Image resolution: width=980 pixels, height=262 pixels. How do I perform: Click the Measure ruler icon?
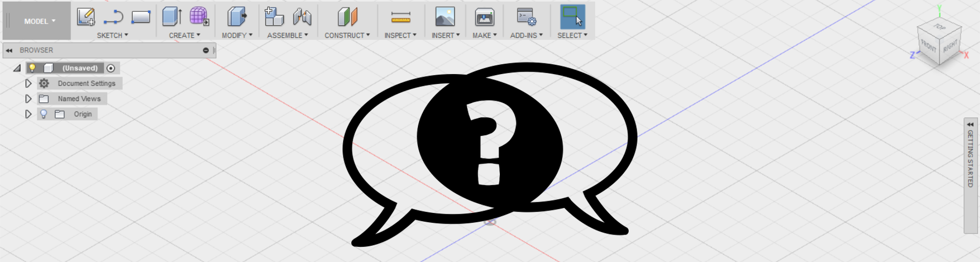point(400,17)
